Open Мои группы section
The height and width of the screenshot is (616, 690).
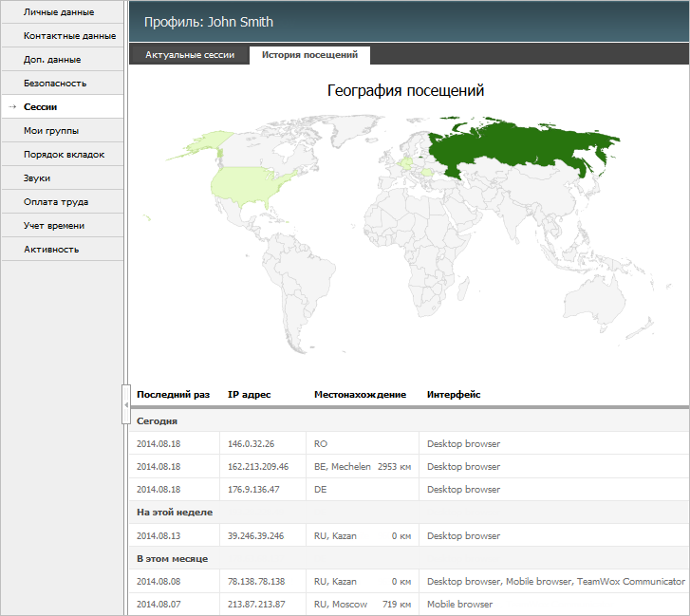[63, 131]
